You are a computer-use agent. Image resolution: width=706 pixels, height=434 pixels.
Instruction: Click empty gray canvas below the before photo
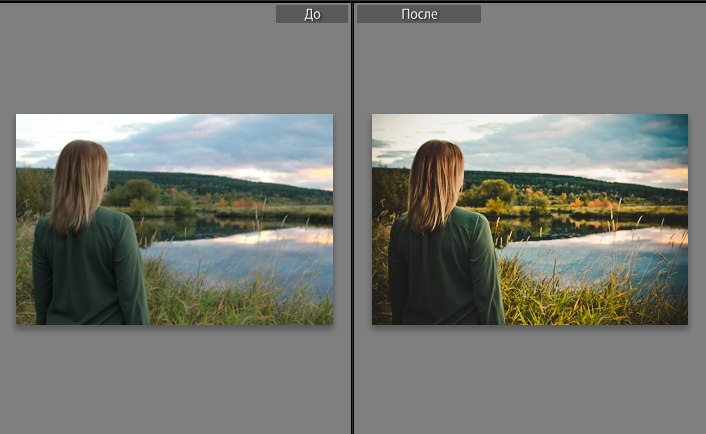(x=174, y=380)
